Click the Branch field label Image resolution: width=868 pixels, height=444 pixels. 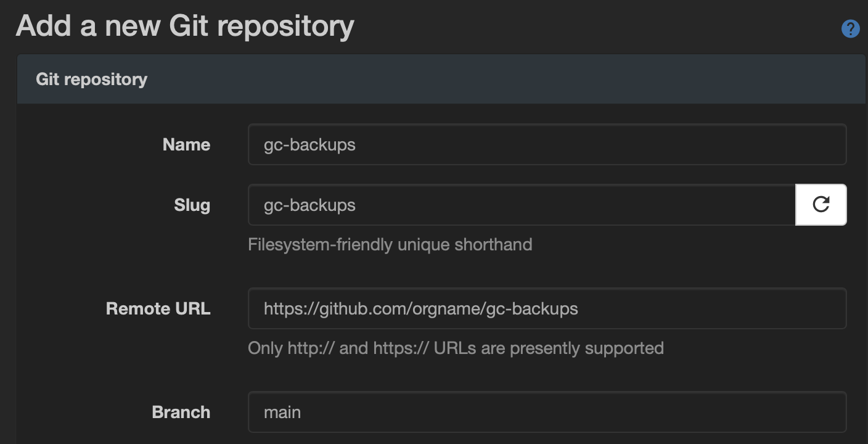pos(181,412)
